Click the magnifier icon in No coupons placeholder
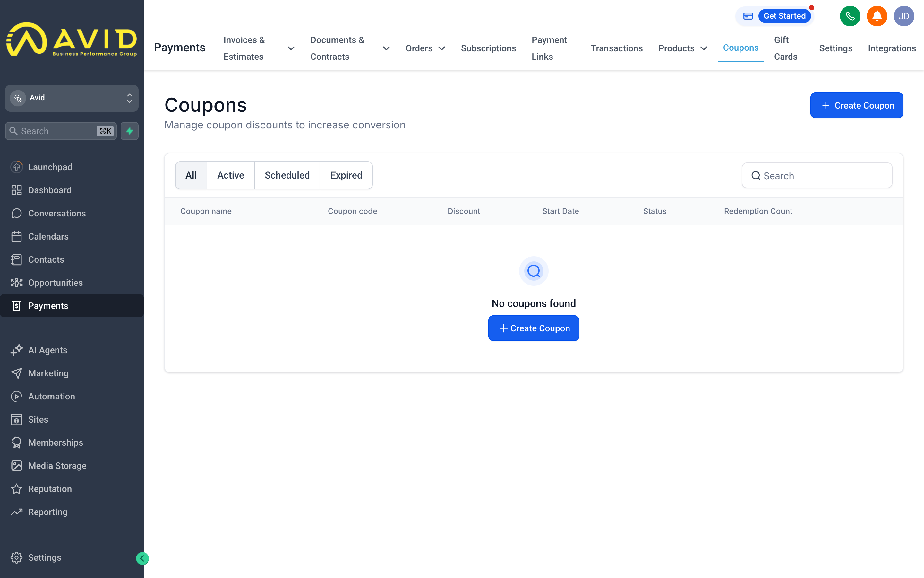The image size is (924, 578). [x=534, y=271]
